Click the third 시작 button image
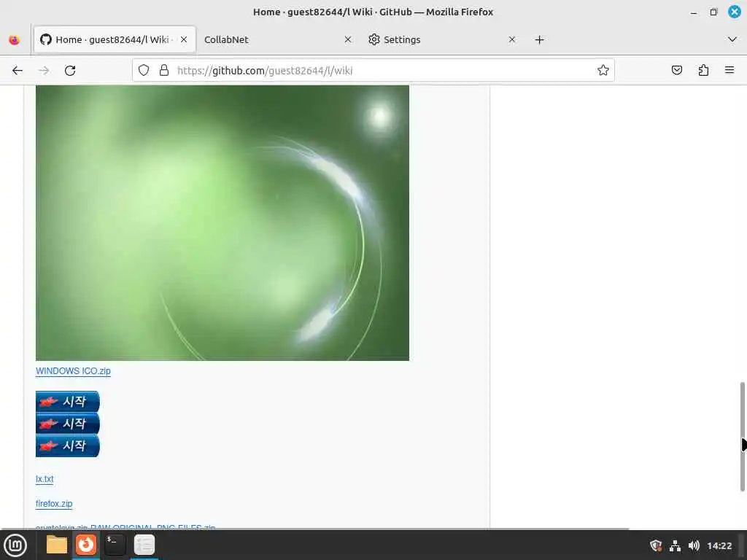Image resolution: width=747 pixels, height=560 pixels. (68, 446)
